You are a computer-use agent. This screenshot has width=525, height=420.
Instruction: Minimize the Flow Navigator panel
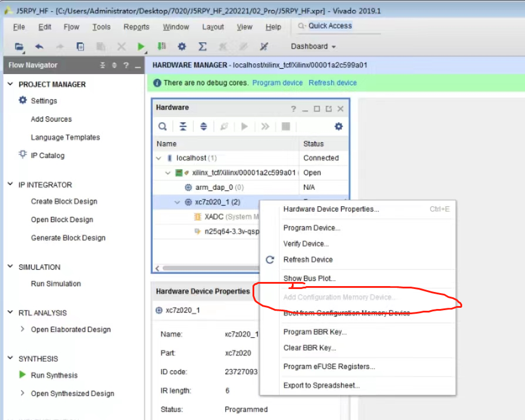click(x=137, y=67)
